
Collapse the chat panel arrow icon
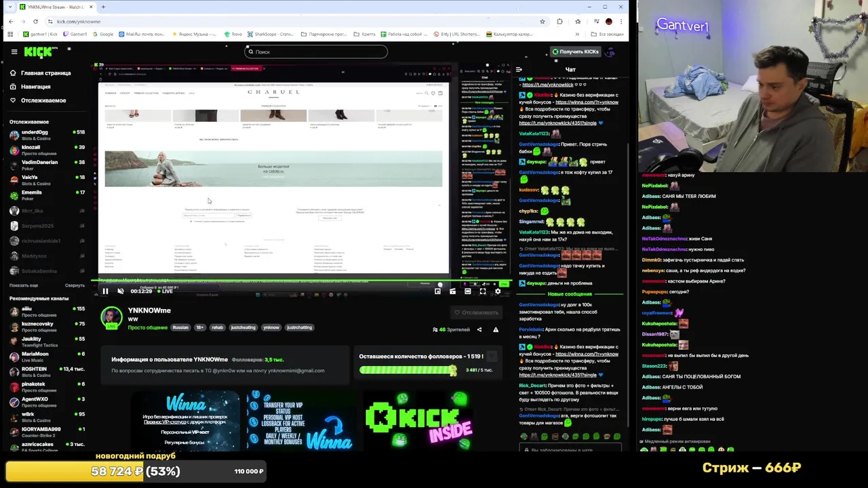point(519,69)
